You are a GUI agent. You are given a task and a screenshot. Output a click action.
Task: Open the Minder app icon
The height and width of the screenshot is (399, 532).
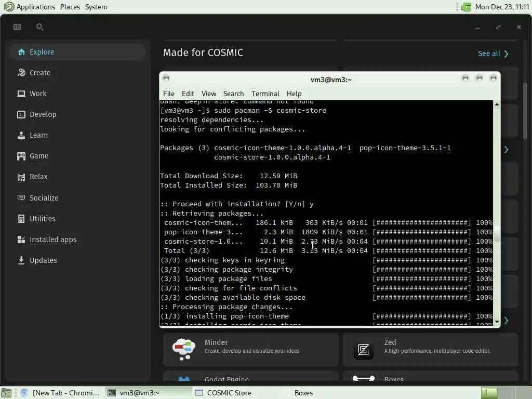pyautogui.click(x=183, y=350)
